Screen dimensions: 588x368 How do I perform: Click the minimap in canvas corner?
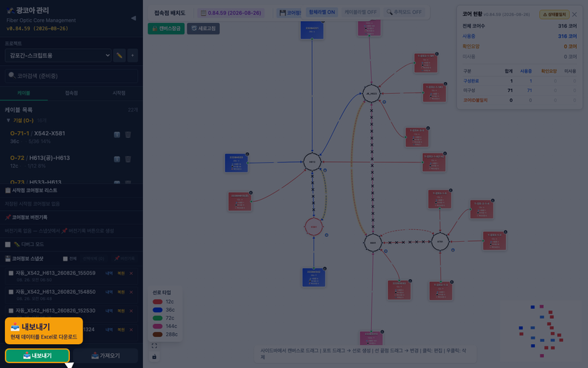point(541,330)
